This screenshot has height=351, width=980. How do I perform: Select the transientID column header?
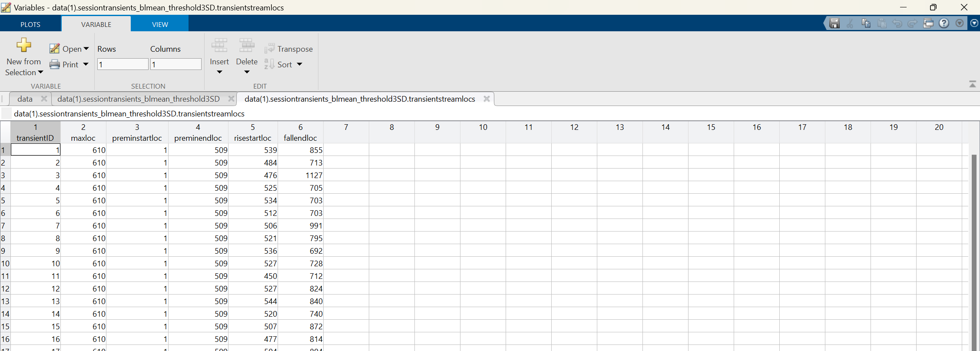35,132
